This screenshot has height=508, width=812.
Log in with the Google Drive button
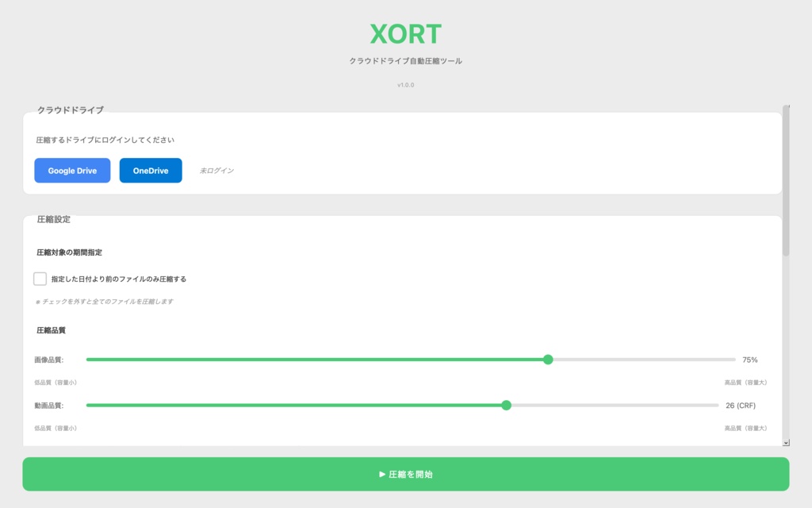pos(71,170)
